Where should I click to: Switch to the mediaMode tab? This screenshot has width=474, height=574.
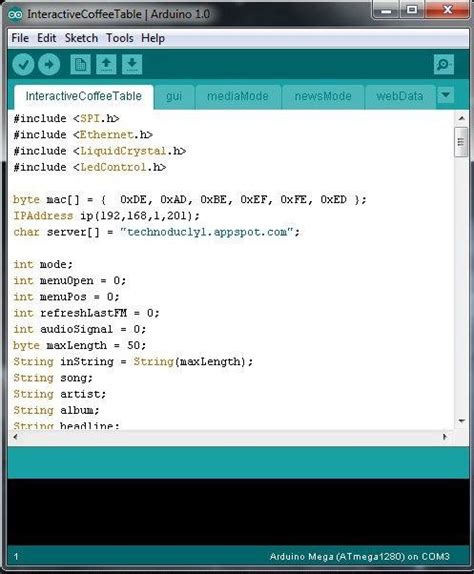(x=238, y=97)
